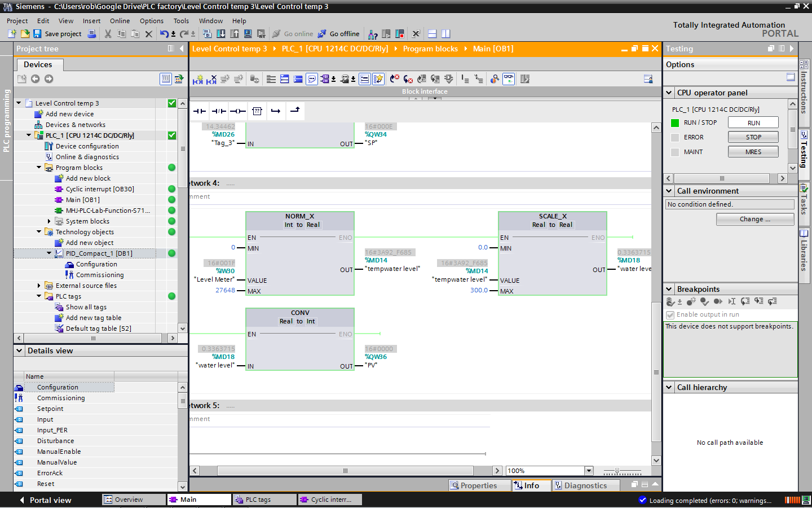The image size is (812, 508).
Task: Click the Project tree back arrow
Action: [35, 79]
